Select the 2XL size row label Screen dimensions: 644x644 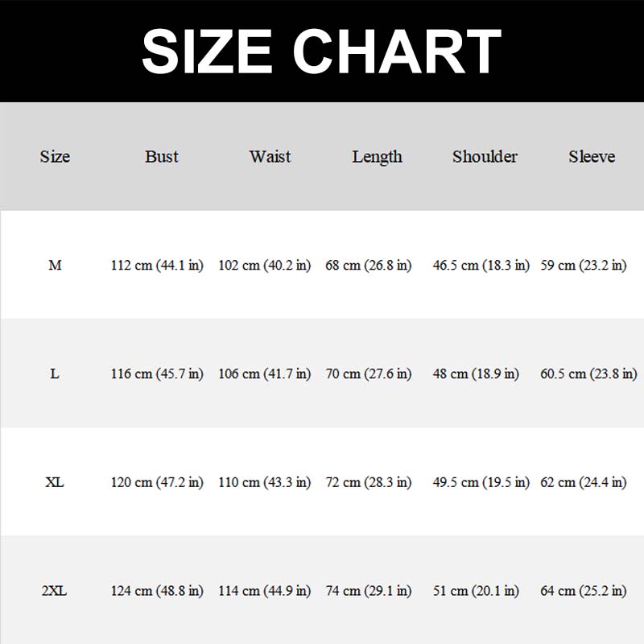coord(55,591)
